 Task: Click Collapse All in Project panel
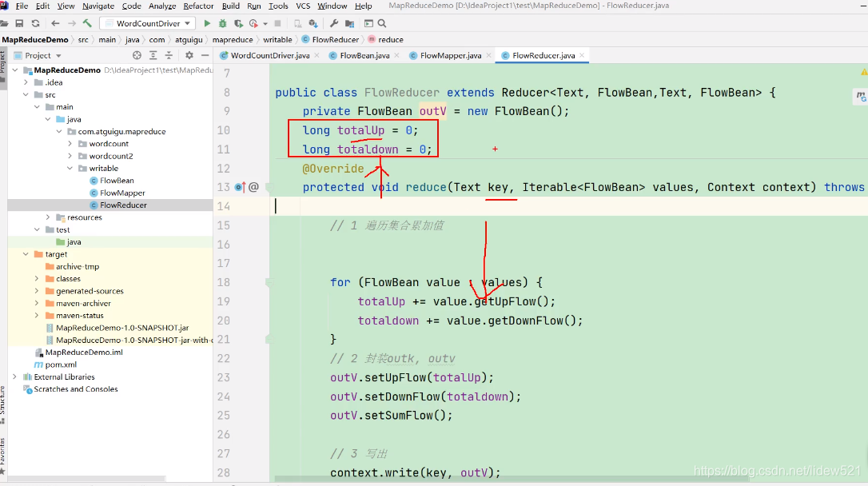pyautogui.click(x=169, y=55)
